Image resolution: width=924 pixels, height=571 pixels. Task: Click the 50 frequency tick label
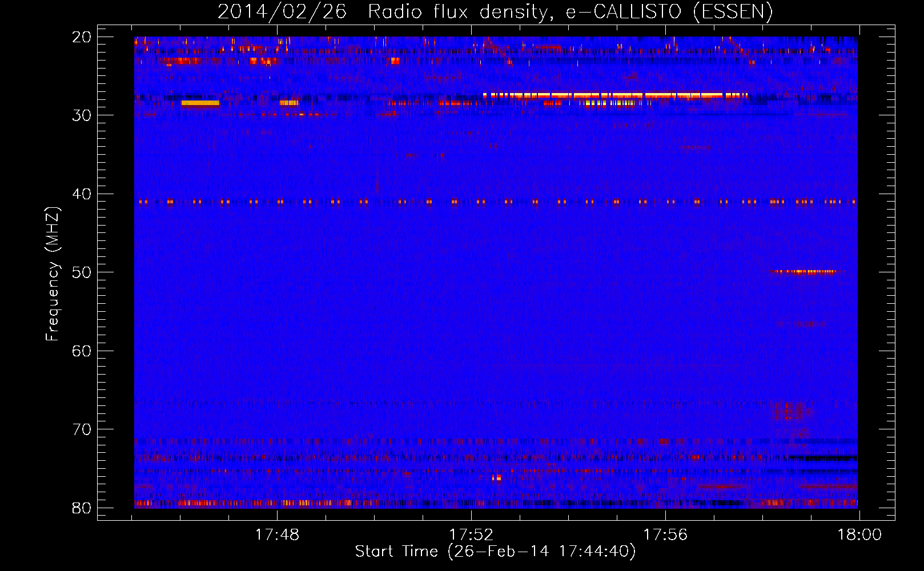[x=82, y=272]
